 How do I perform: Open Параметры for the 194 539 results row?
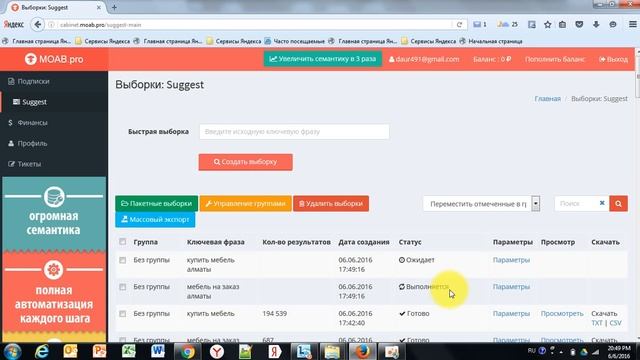click(x=511, y=313)
